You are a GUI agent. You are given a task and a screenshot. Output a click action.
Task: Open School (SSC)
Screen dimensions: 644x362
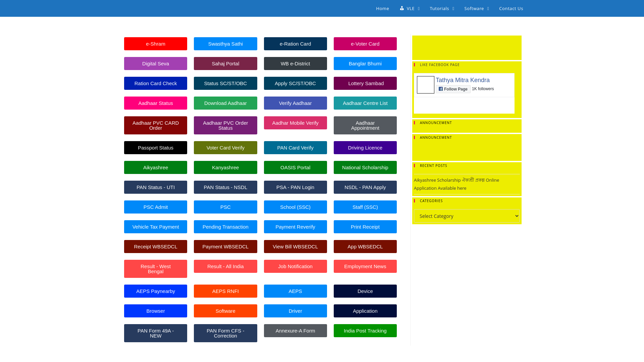point(295,207)
